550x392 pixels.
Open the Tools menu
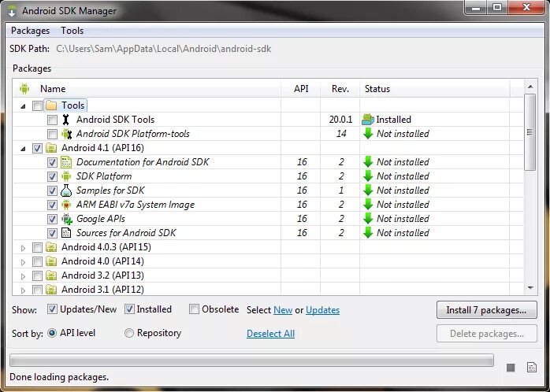[72, 31]
